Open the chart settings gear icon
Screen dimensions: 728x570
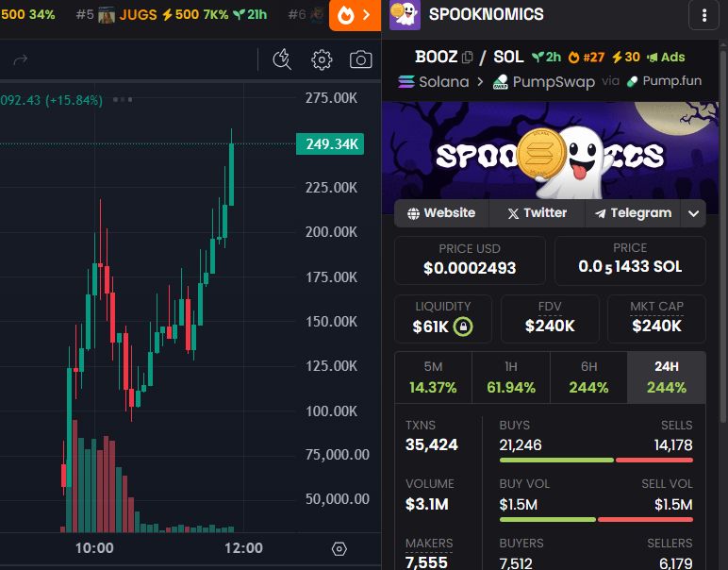pyautogui.click(x=322, y=59)
